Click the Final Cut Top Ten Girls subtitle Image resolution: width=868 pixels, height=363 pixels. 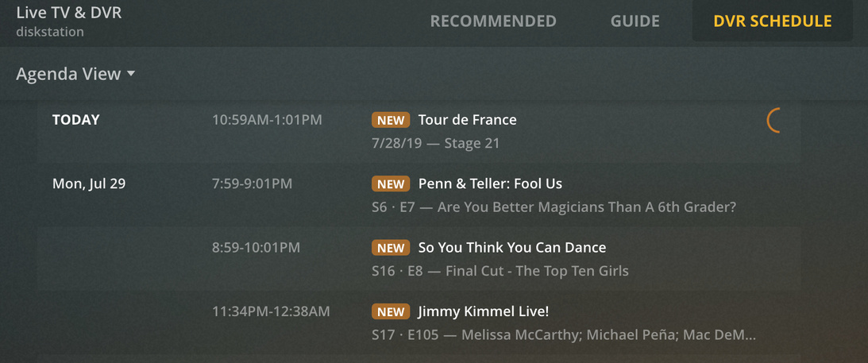[500, 271]
